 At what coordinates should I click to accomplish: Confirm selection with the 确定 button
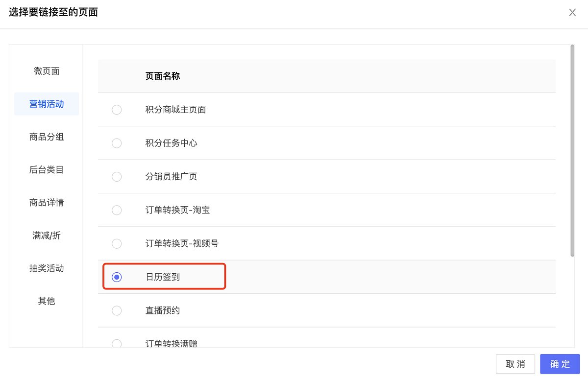(560, 364)
